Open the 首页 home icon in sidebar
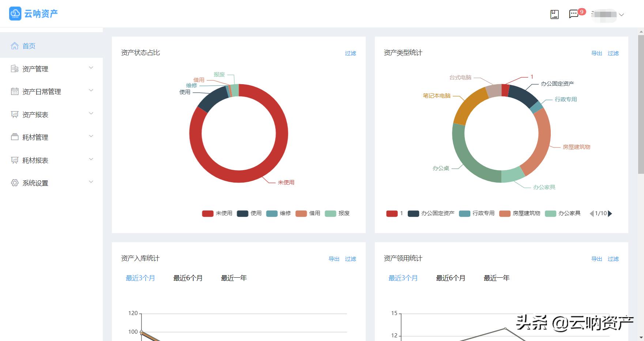This screenshot has width=644, height=341. pyautogui.click(x=15, y=45)
